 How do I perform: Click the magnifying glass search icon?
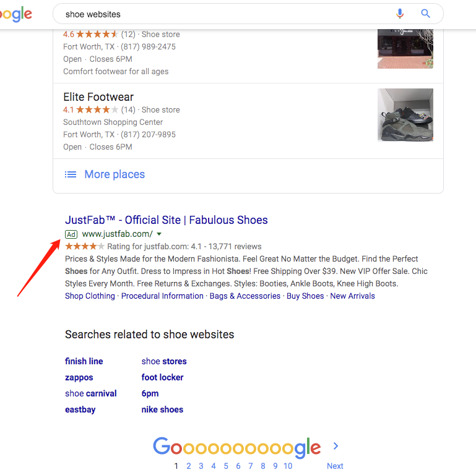click(x=425, y=14)
